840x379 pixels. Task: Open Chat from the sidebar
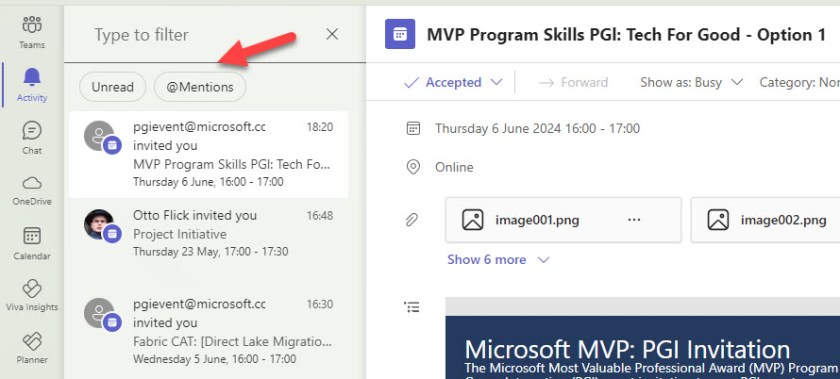tap(32, 137)
